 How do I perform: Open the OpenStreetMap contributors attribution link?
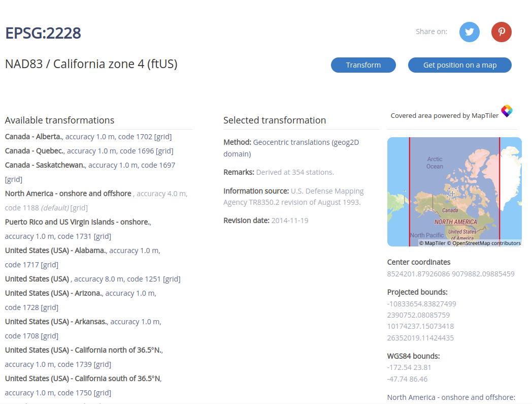coord(486,243)
